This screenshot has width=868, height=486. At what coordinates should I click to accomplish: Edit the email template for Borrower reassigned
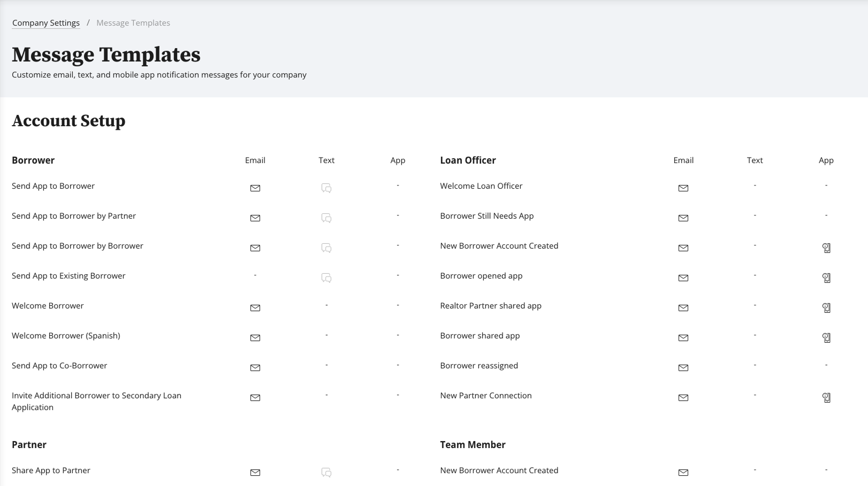coord(683,368)
